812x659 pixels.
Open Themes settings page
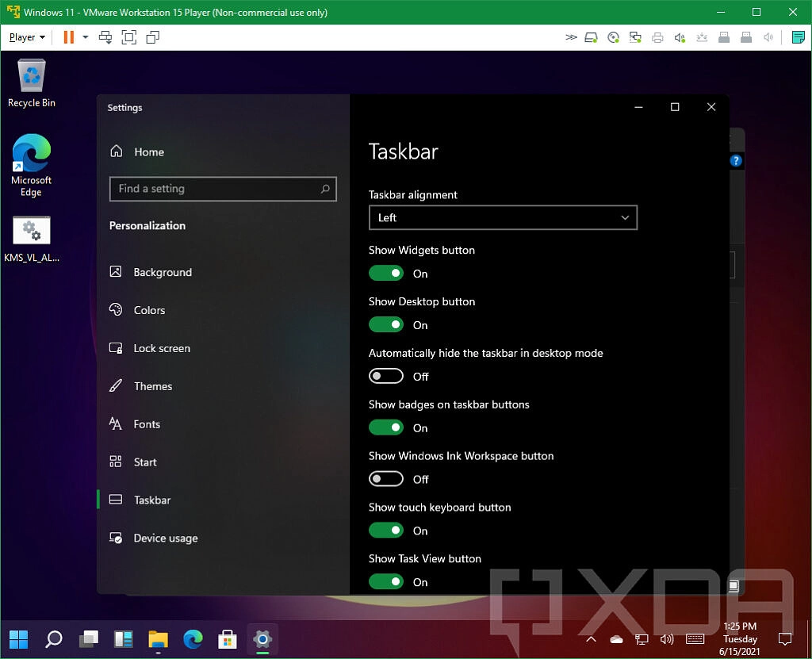click(140, 386)
